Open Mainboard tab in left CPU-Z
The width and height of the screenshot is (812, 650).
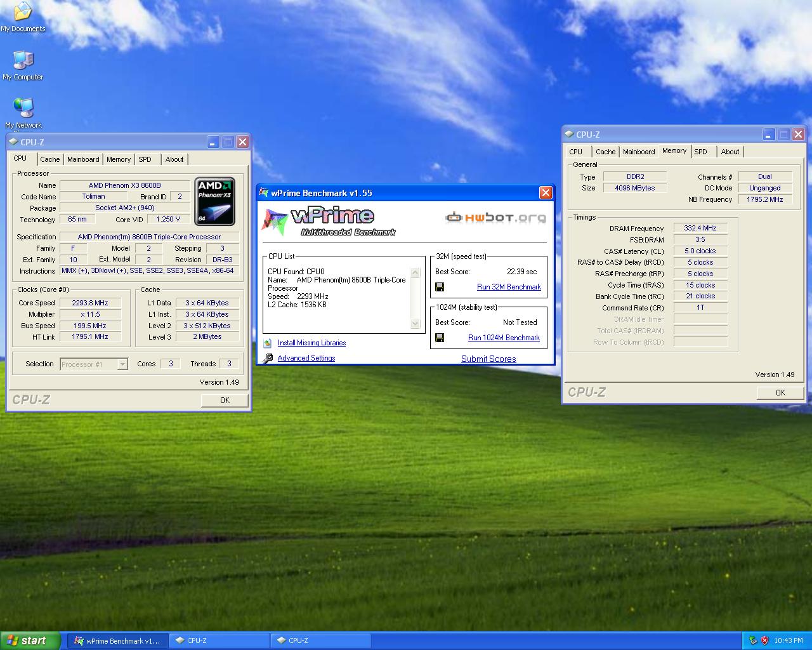pos(83,159)
